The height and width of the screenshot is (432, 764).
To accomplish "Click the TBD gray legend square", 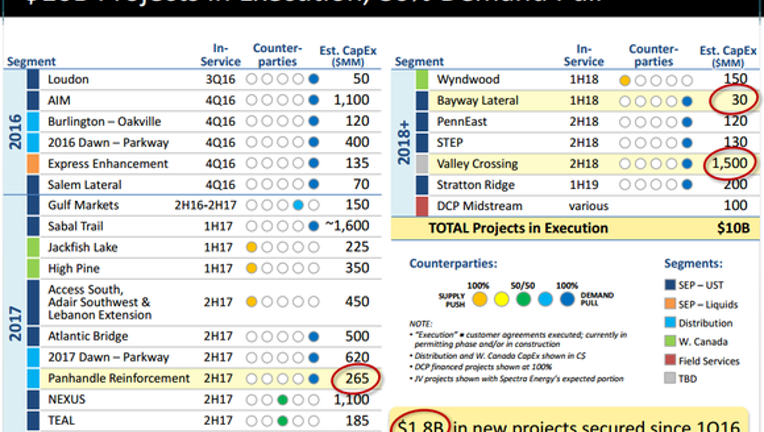I will coord(670,378).
